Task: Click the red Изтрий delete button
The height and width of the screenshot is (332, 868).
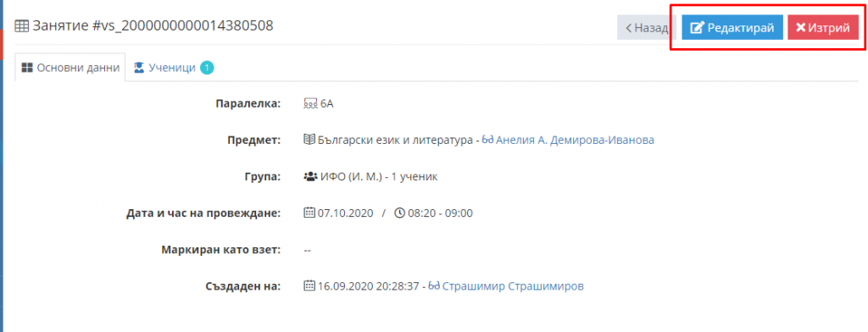Action: (x=822, y=28)
